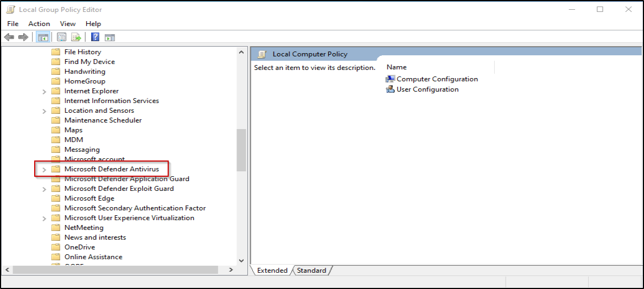Click the Messaging folder icon

point(56,150)
